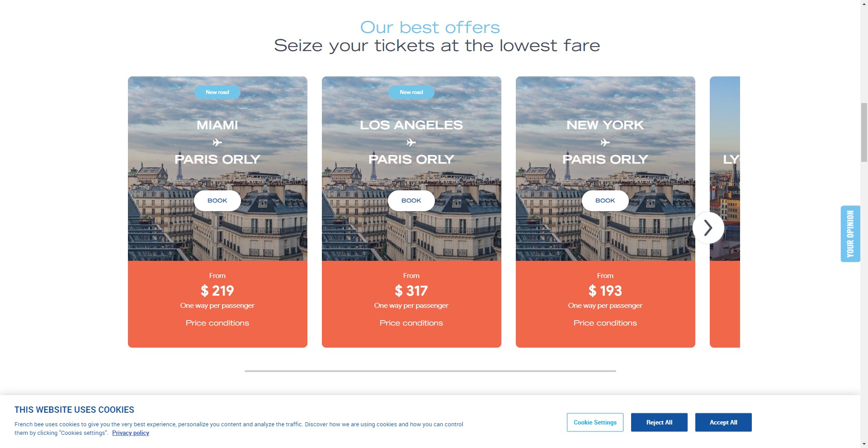The image size is (868, 448).
Task: Open the Privacy policy link
Action: pos(131,433)
